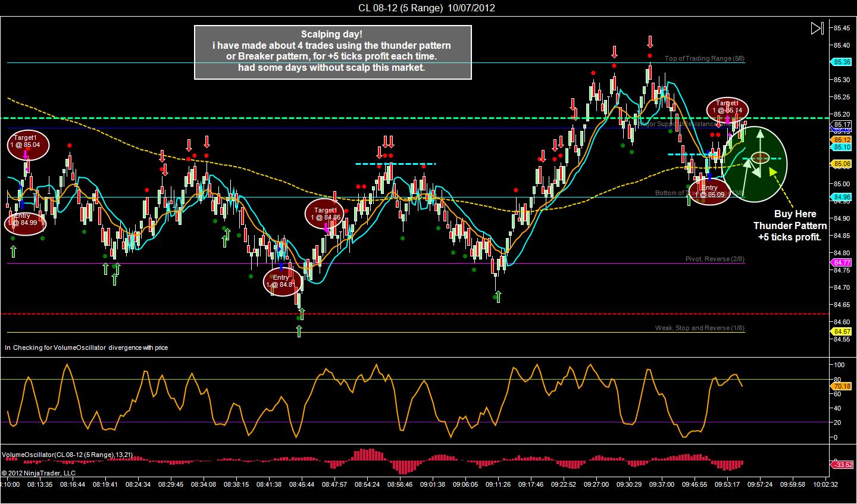This screenshot has height=504, width=857.
Task: Click the 08:13:35 time axis label
Action: [40, 484]
